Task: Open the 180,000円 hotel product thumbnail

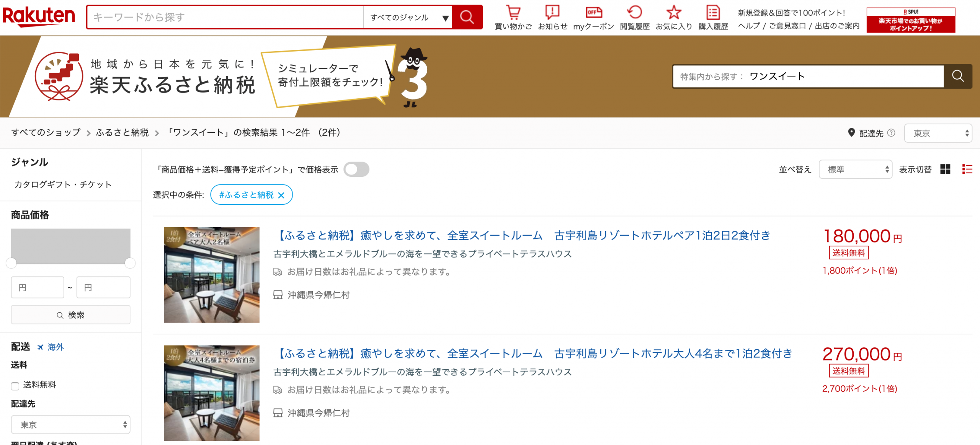Action: 211,275
